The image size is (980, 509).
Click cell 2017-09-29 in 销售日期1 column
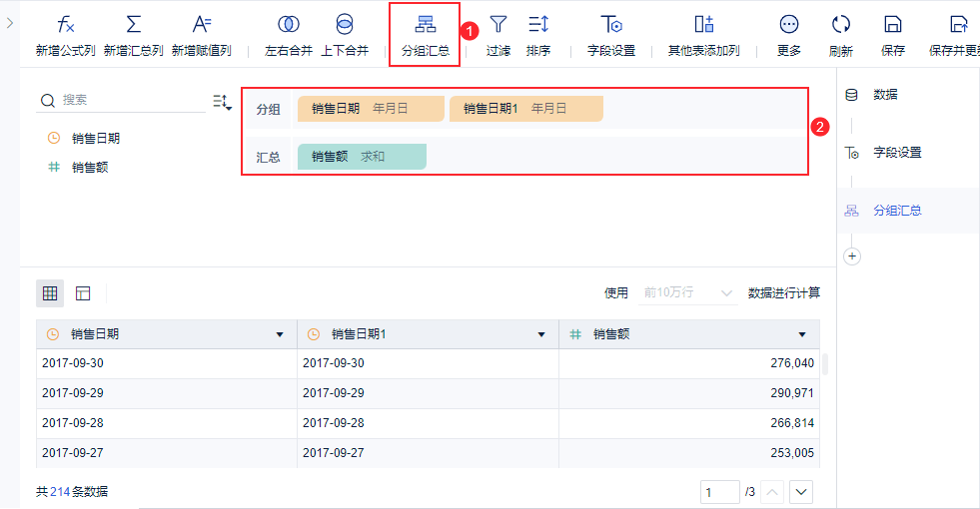[x=428, y=393]
